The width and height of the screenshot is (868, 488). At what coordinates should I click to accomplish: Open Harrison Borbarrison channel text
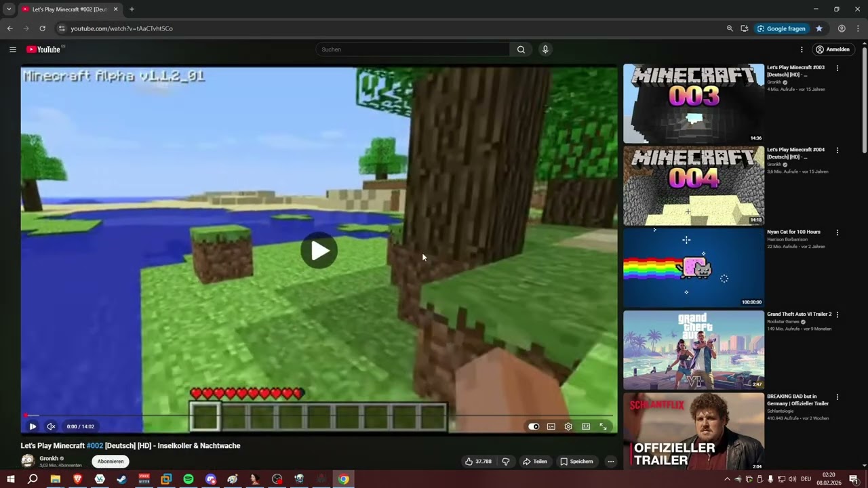(787, 239)
